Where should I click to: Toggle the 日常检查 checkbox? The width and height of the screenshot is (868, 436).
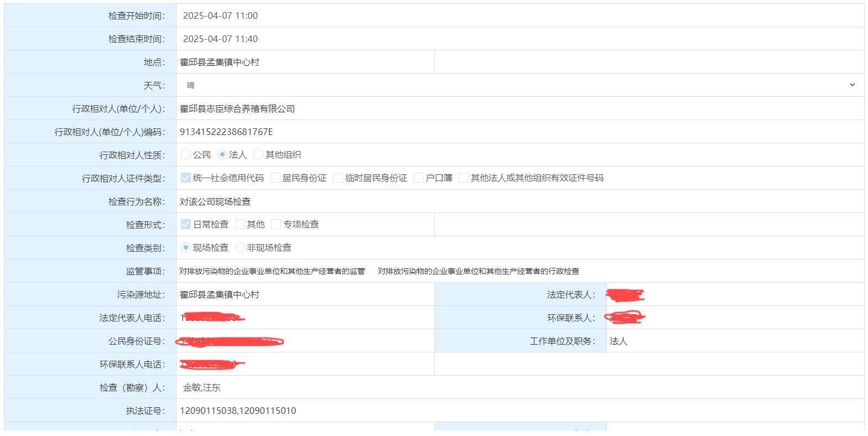click(186, 224)
